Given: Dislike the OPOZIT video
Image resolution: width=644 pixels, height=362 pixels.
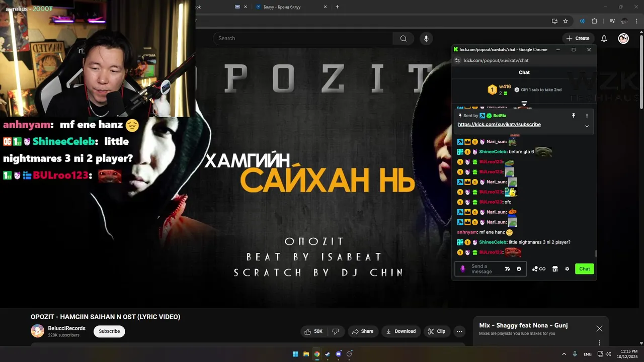Looking at the screenshot, I should [335, 331].
